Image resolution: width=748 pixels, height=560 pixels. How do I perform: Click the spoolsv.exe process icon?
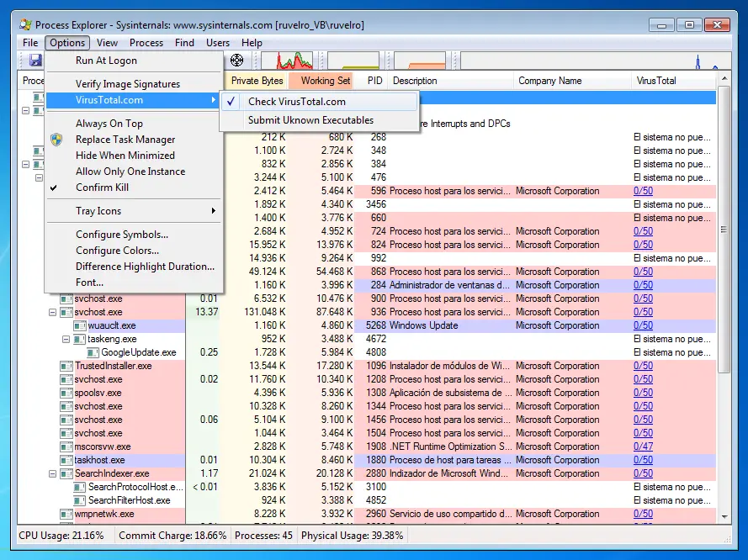66,394
